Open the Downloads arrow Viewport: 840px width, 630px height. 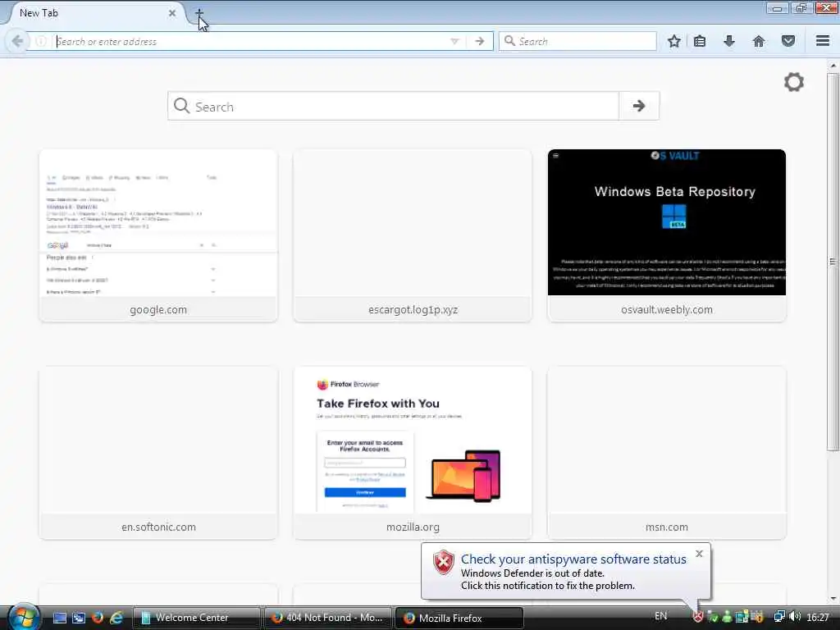coord(729,41)
